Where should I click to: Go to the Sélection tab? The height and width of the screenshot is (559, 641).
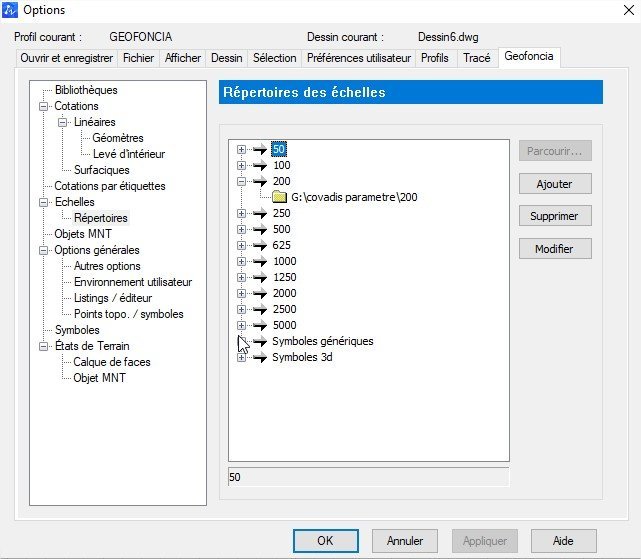point(274,58)
